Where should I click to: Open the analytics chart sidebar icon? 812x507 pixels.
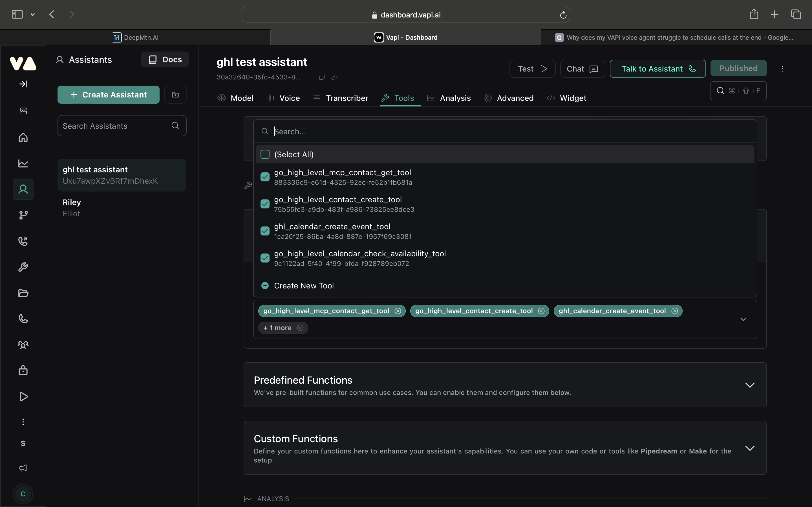[23, 163]
